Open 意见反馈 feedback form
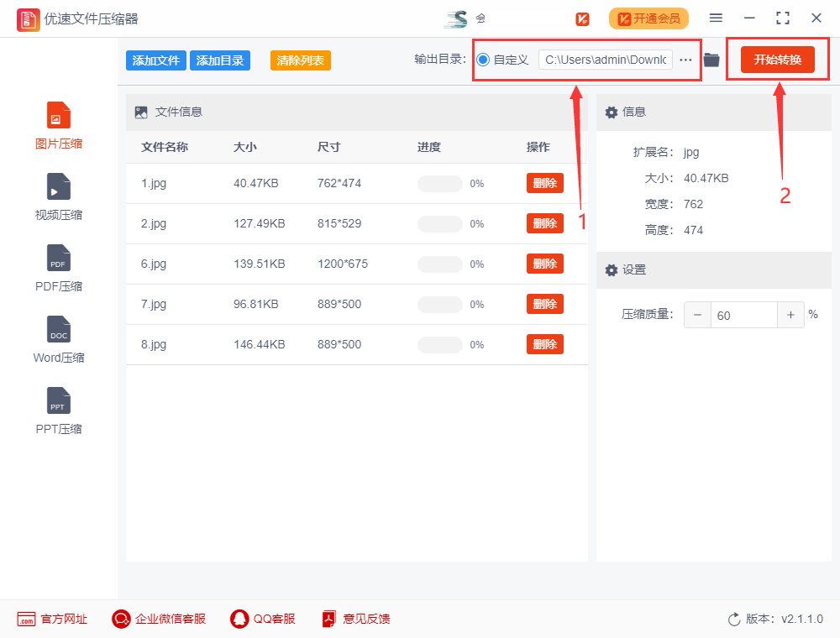Image resolution: width=840 pixels, height=638 pixels. tap(355, 619)
